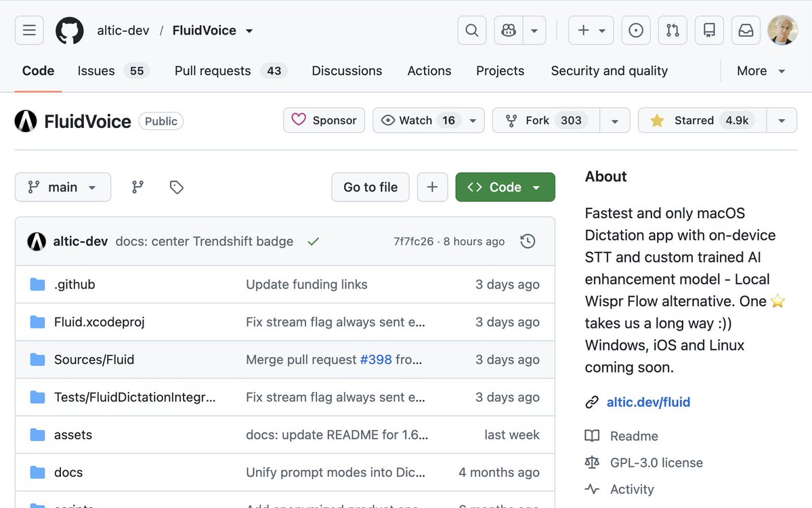
Task: View tags via tag icon
Action: (177, 187)
